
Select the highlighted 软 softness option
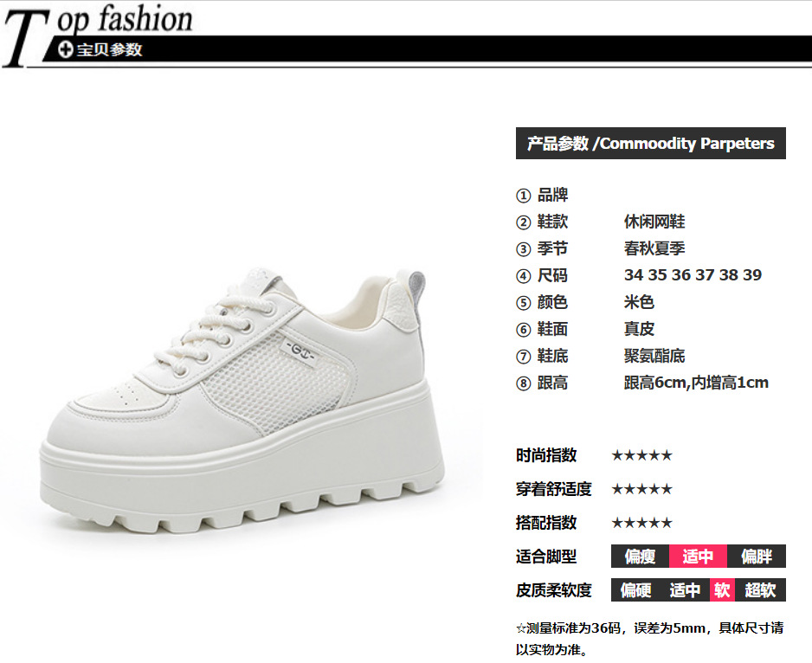722,590
